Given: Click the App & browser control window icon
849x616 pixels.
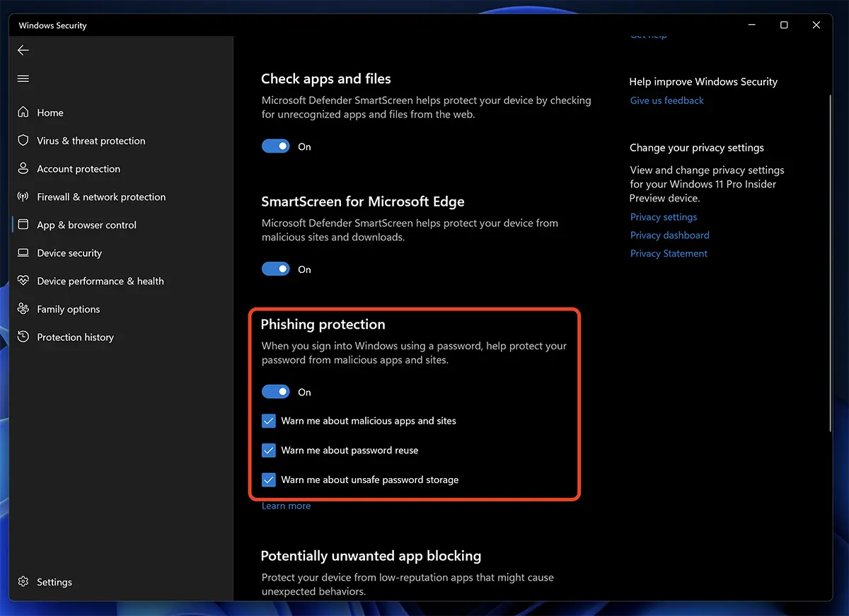Looking at the screenshot, I should pos(23,225).
